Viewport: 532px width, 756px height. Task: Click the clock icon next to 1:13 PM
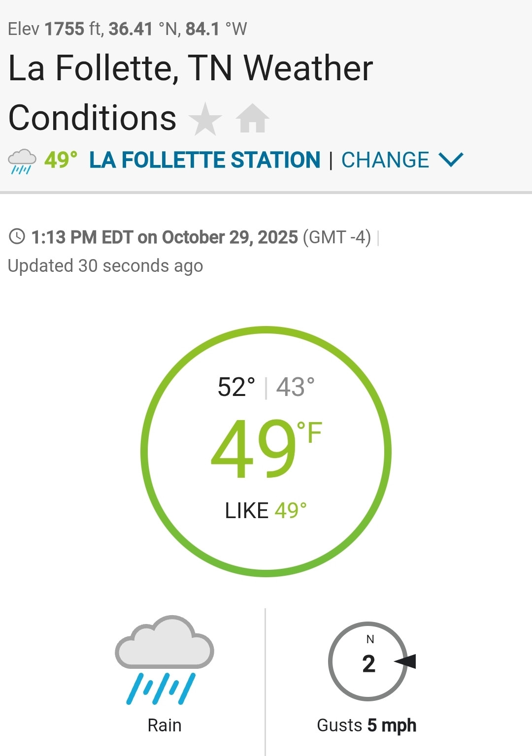coord(17,236)
